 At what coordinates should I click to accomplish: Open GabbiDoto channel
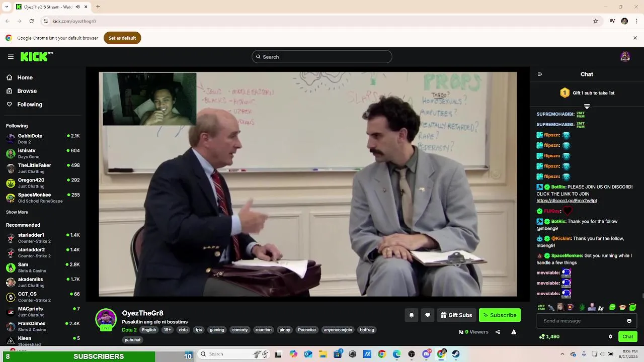[x=43, y=139]
